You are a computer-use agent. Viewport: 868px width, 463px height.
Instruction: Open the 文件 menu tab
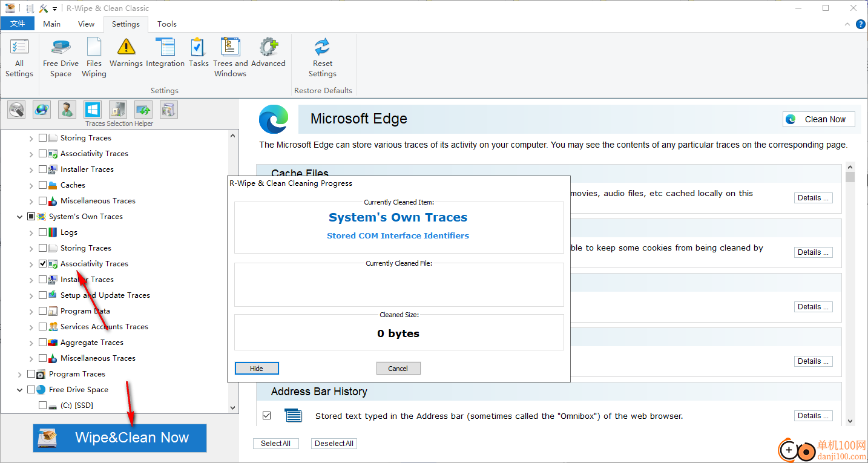point(18,24)
